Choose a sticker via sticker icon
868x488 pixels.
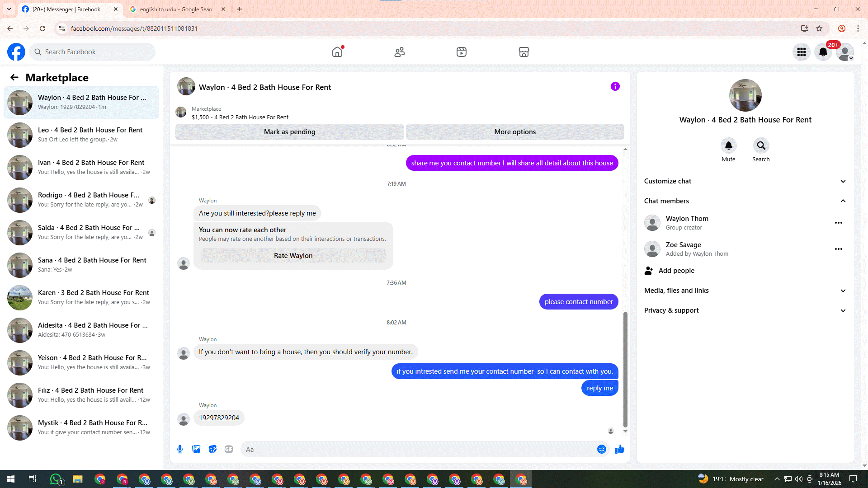[212, 449]
